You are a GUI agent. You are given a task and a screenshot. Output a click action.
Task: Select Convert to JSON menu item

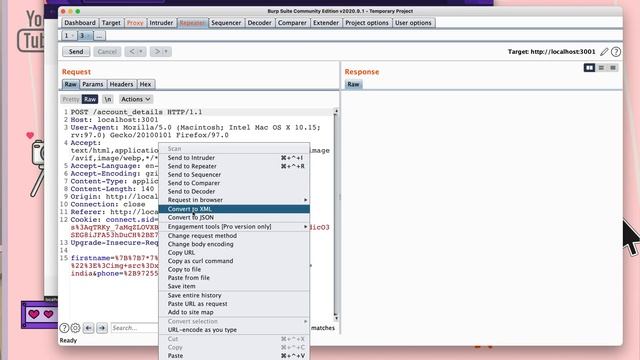coord(234,218)
